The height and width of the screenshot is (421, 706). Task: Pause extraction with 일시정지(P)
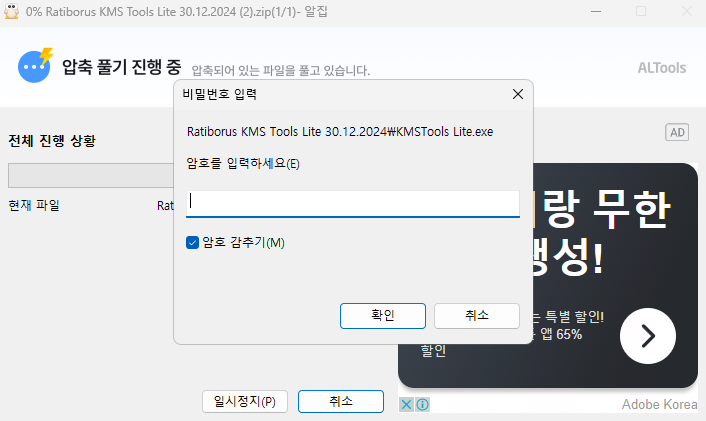click(x=245, y=401)
